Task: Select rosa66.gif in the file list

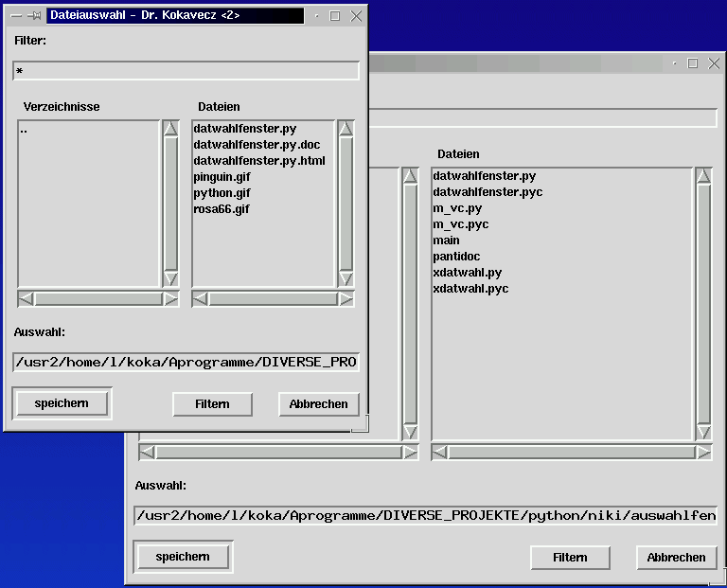Action: click(x=222, y=209)
